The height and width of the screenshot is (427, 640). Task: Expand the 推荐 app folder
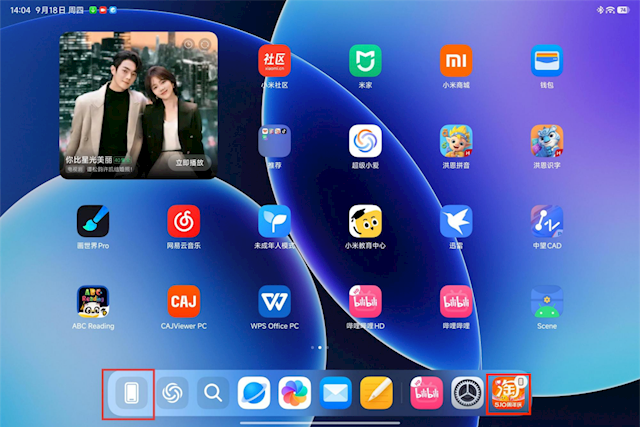pos(274,141)
